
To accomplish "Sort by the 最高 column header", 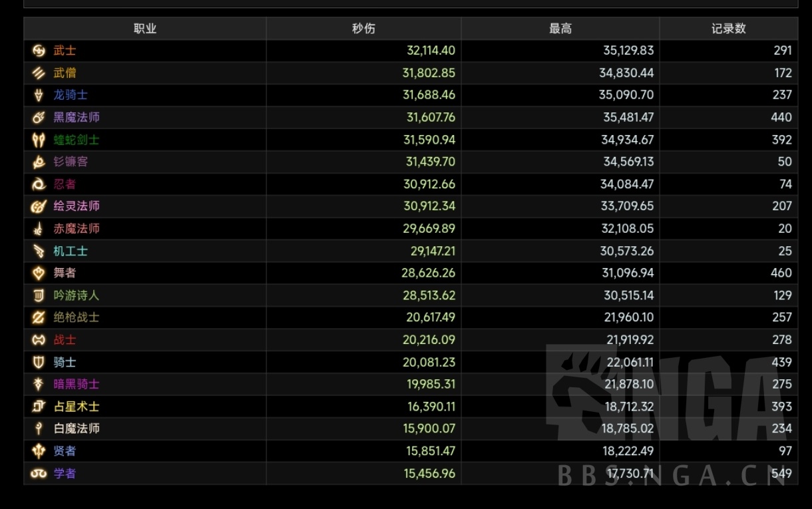I will [x=560, y=29].
